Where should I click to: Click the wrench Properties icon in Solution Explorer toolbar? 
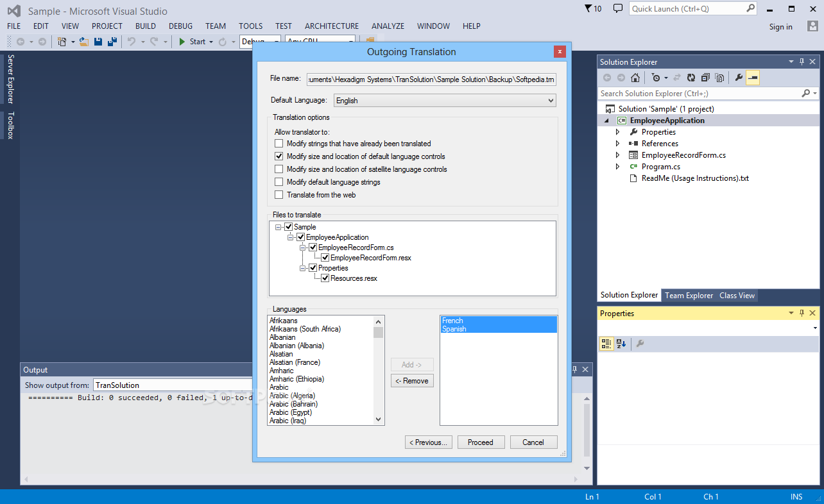click(x=739, y=78)
